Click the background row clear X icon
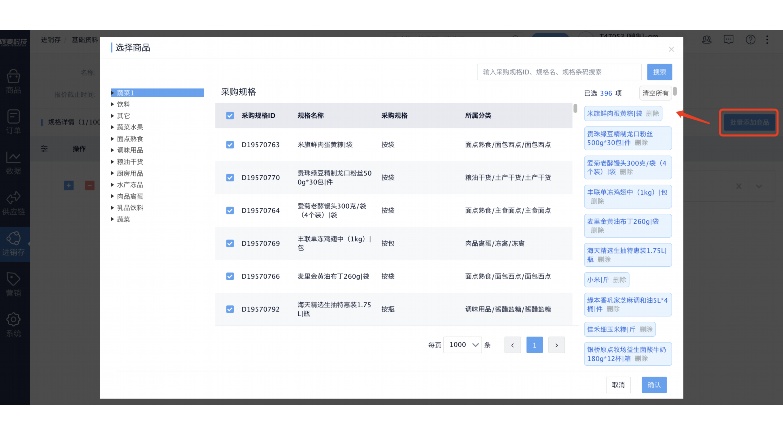Viewport: 783px width, 435px height. [739, 186]
